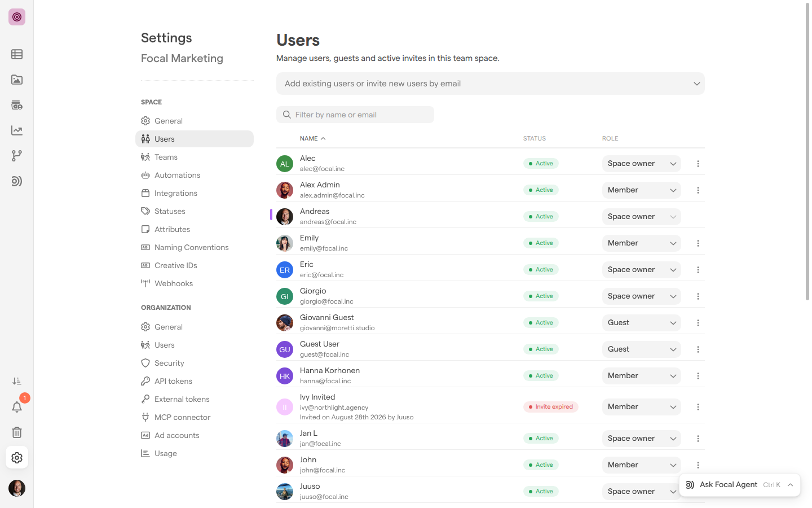812x508 pixels.
Task: Open Eric's Space owner role dropdown
Action: tap(642, 270)
